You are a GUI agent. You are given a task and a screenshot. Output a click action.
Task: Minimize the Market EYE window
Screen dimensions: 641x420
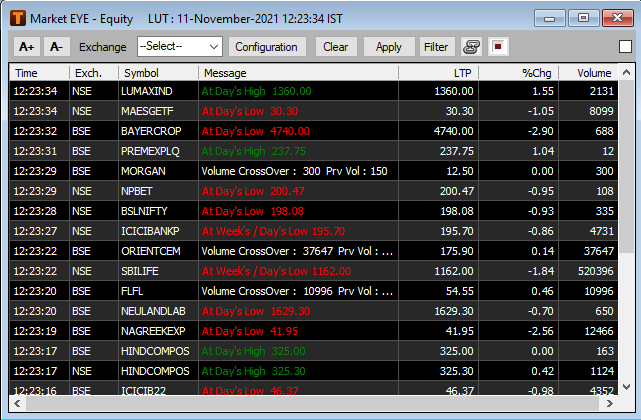(549, 18)
